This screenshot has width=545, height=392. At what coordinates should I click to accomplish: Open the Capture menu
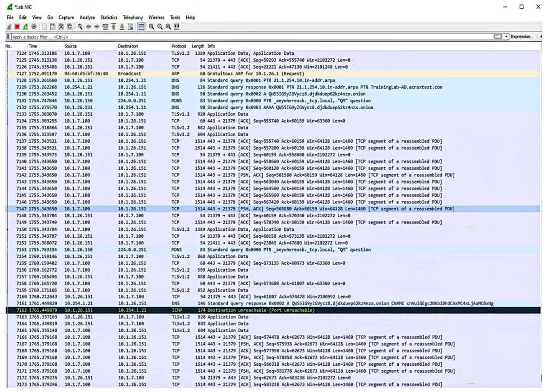[66, 17]
